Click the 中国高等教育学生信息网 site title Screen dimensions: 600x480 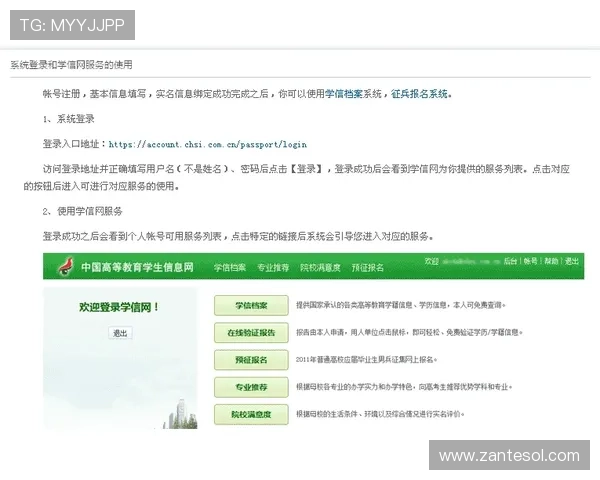point(137,267)
